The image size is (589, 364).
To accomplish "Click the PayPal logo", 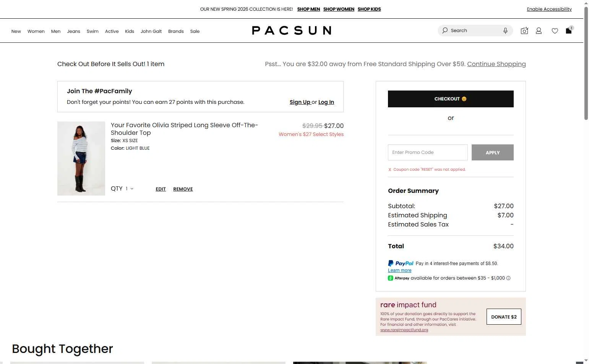I will point(401,263).
